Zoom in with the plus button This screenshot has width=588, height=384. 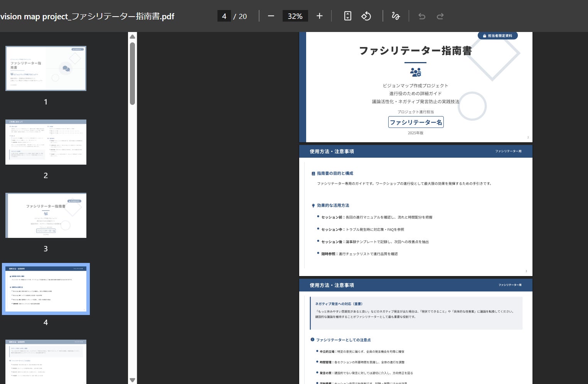pos(319,16)
